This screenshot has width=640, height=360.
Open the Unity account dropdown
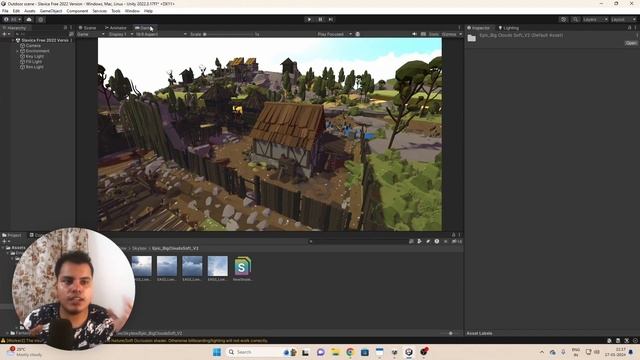(x=12, y=19)
